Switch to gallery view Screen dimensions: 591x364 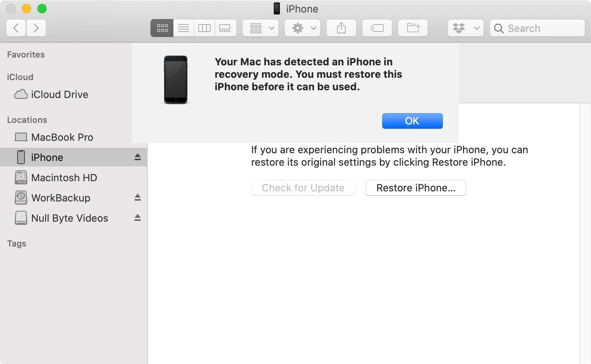click(x=225, y=28)
